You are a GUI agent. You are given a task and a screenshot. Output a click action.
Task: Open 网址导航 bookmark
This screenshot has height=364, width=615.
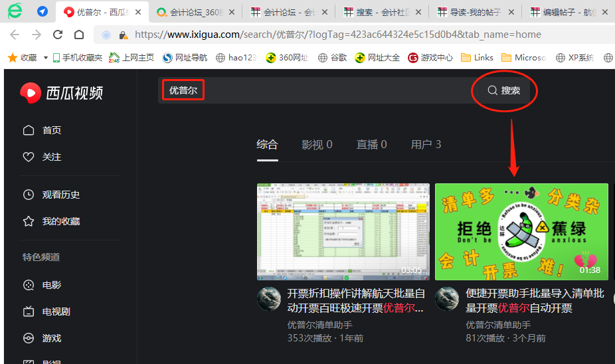(x=185, y=58)
